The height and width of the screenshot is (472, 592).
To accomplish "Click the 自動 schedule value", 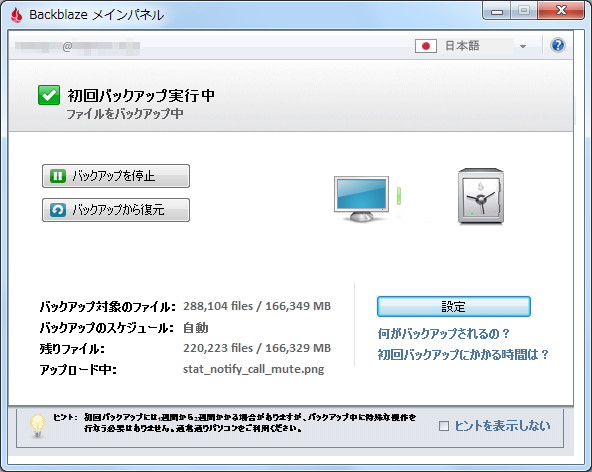I will (x=196, y=327).
